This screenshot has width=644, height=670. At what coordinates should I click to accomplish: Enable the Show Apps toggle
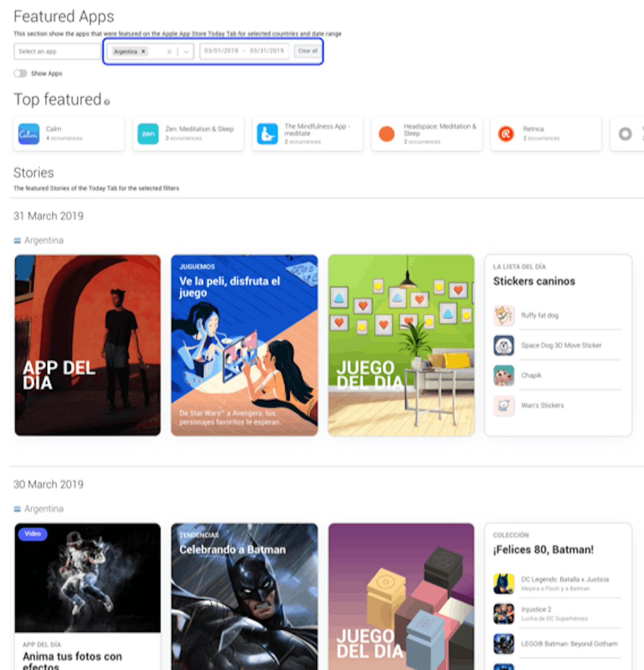[20, 73]
